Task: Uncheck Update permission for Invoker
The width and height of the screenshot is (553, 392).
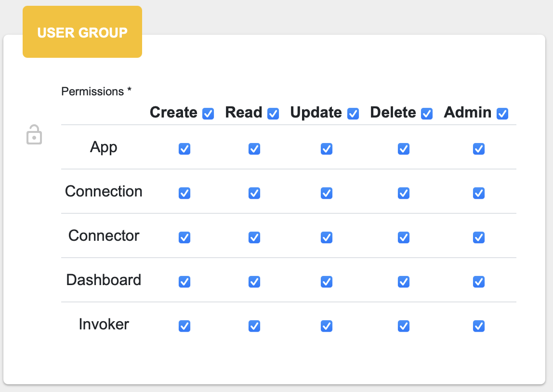Action: pos(327,326)
